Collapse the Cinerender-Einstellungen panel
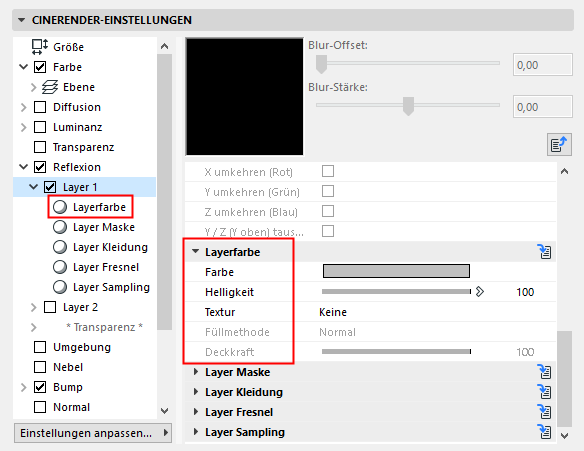The width and height of the screenshot is (584, 451). point(22,20)
